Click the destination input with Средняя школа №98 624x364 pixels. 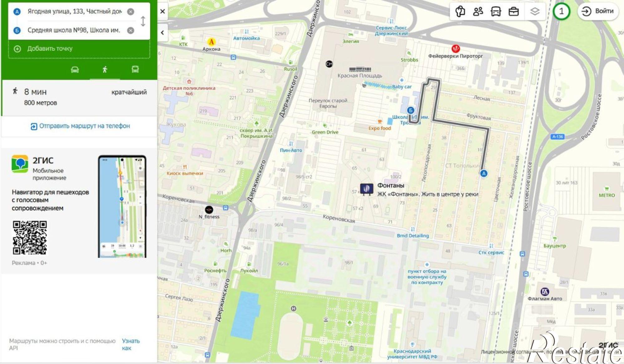tap(74, 30)
